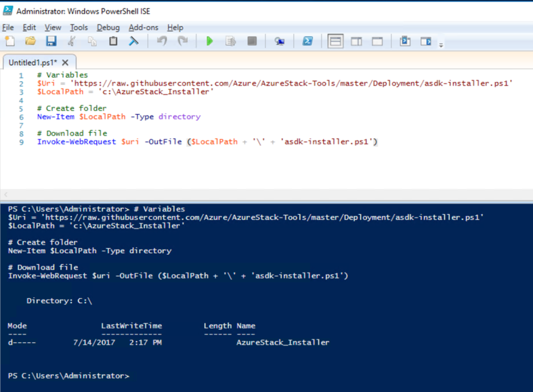Clear the console pane using the toolbar icon
The image size is (533, 392).
click(134, 41)
